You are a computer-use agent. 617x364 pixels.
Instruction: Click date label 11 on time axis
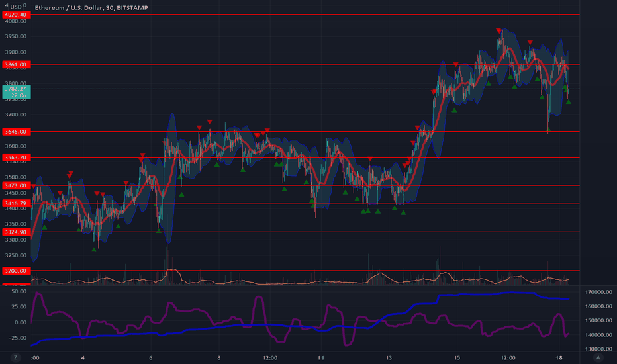pyautogui.click(x=320, y=357)
